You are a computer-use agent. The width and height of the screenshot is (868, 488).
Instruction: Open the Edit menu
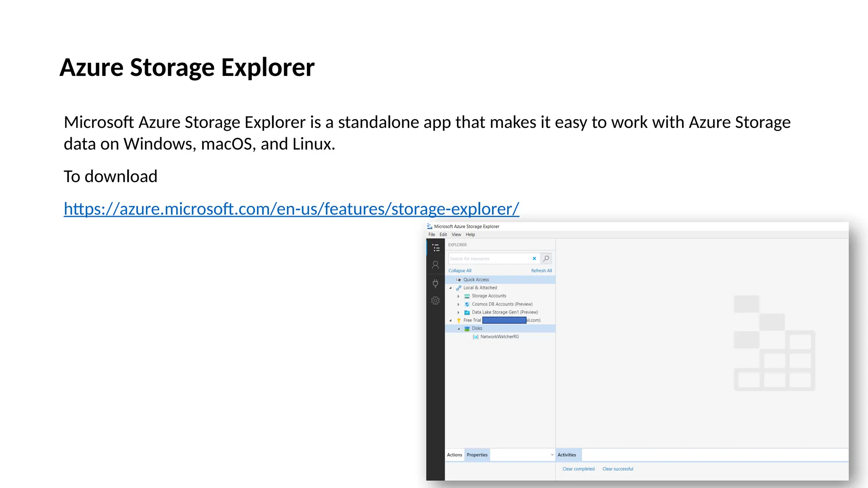443,235
